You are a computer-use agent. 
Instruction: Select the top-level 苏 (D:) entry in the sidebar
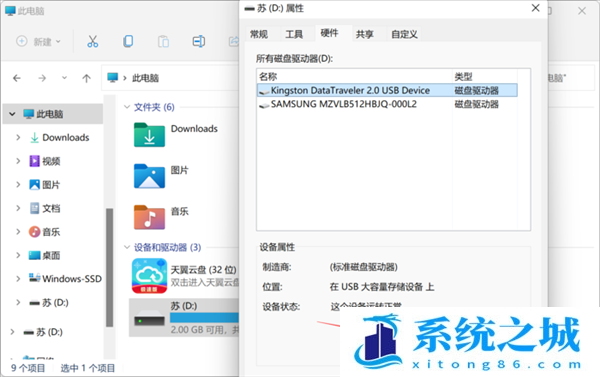[x=43, y=332]
